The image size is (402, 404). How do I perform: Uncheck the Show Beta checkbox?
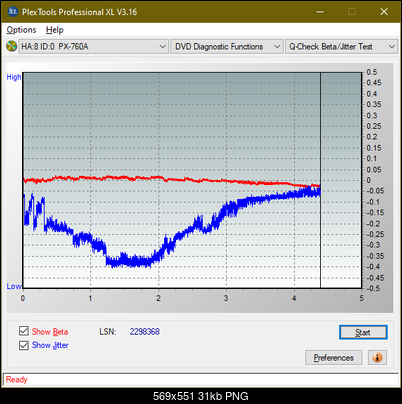24,331
